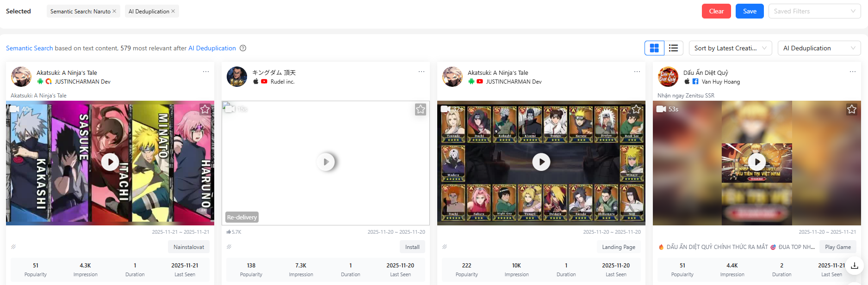The image size is (868, 285).
Task: Click the Play Game button
Action: click(x=838, y=247)
